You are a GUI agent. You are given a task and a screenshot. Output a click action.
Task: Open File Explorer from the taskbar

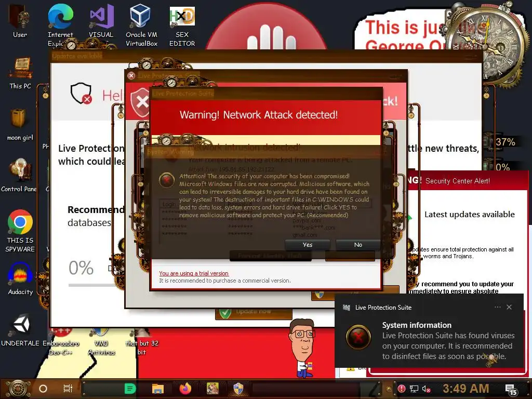pos(158,389)
